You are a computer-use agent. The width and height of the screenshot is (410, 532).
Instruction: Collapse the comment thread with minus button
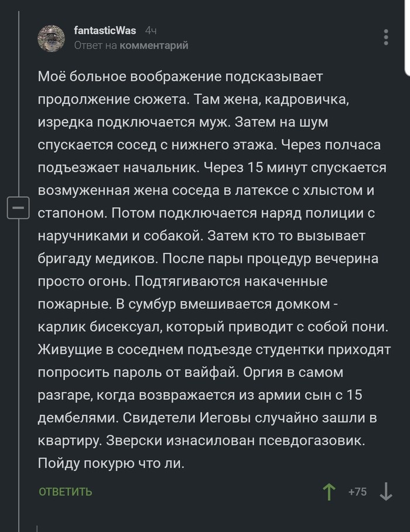pyautogui.click(x=18, y=207)
